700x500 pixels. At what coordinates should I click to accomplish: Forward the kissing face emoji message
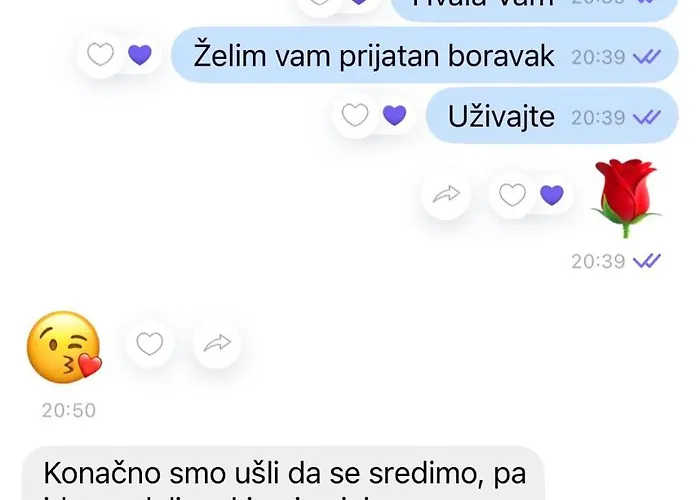pyautogui.click(x=217, y=344)
